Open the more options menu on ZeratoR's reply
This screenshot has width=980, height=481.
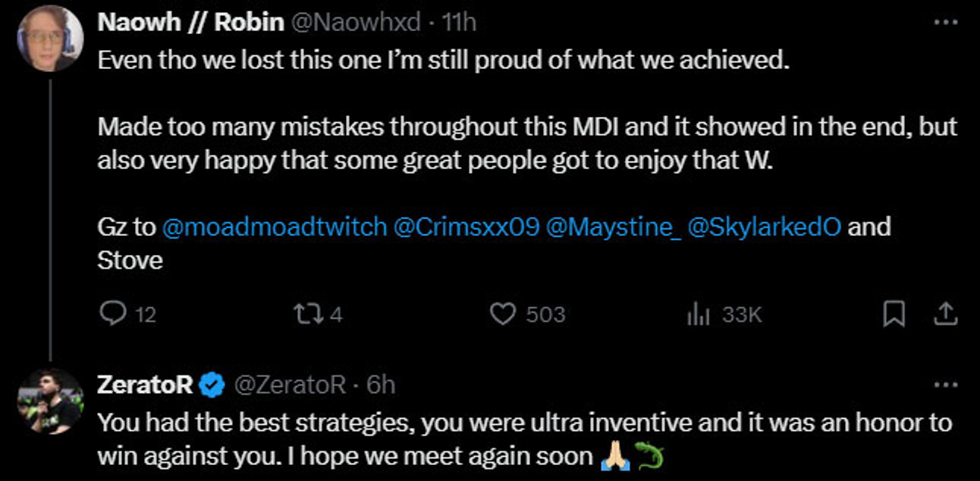[945, 385]
